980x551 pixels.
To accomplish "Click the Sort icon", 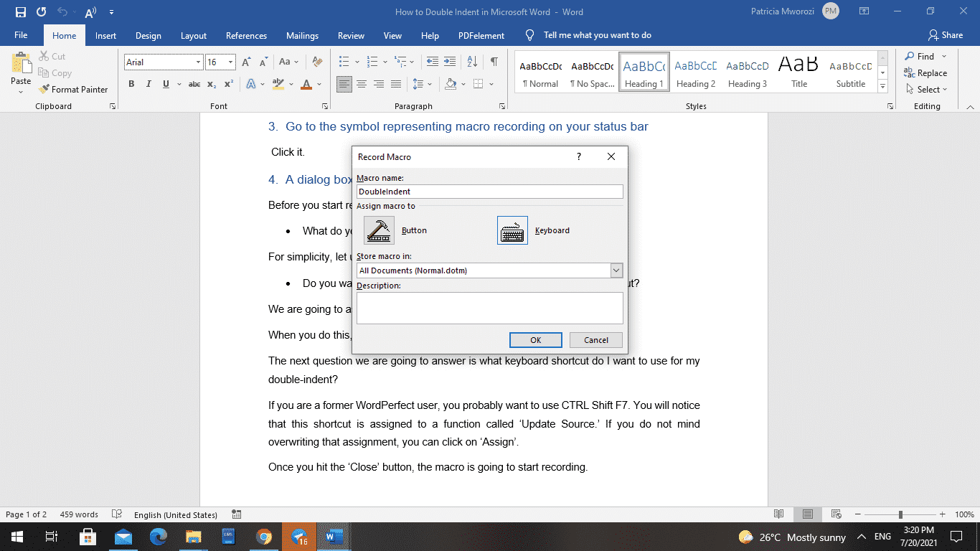I will pos(472,62).
